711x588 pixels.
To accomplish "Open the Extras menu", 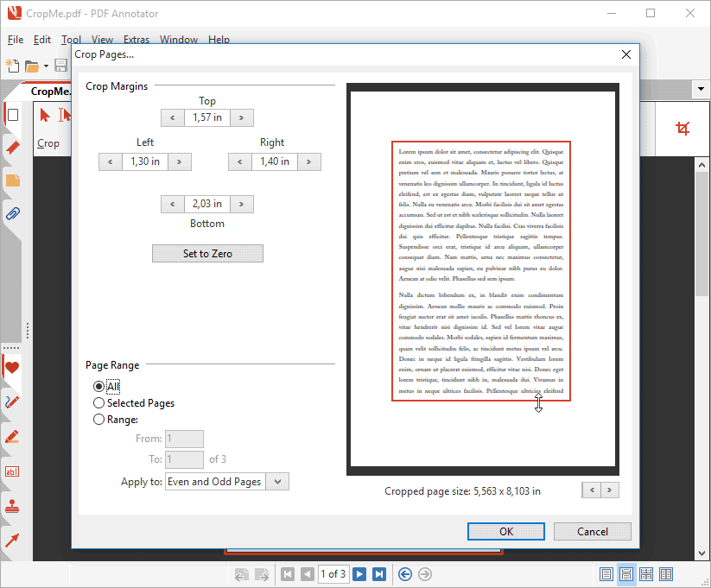I will [136, 39].
